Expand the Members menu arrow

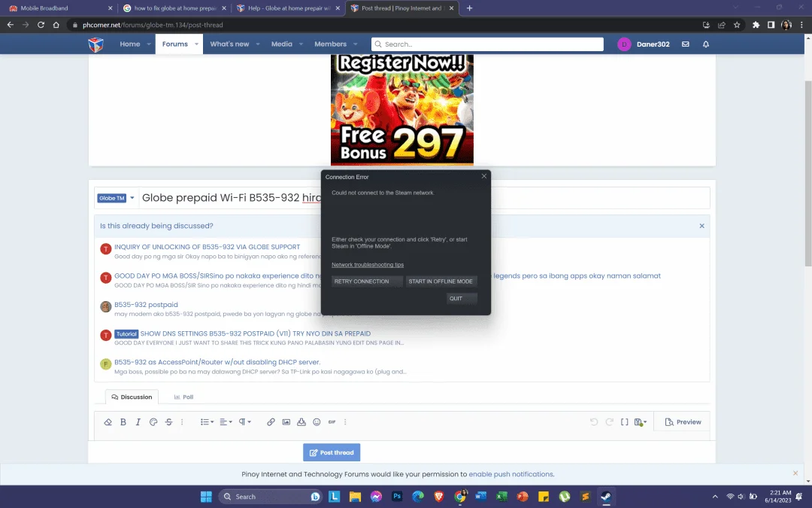(355, 44)
